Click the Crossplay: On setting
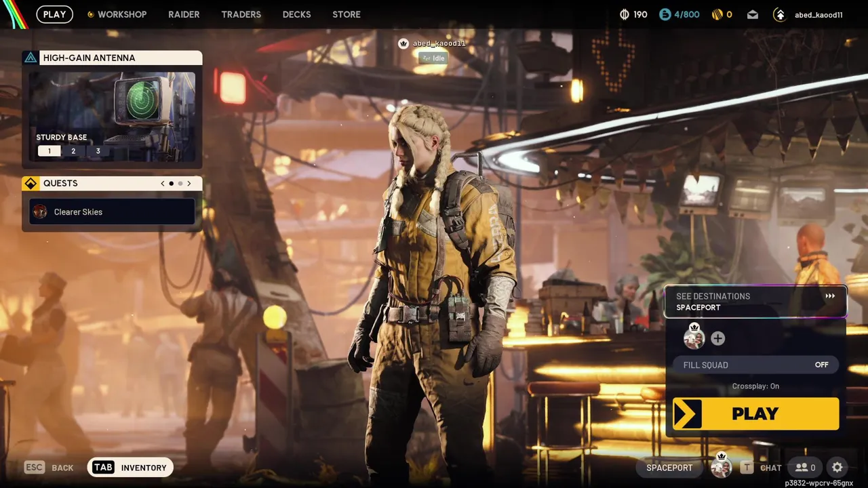This screenshot has width=868, height=488. [755, 386]
